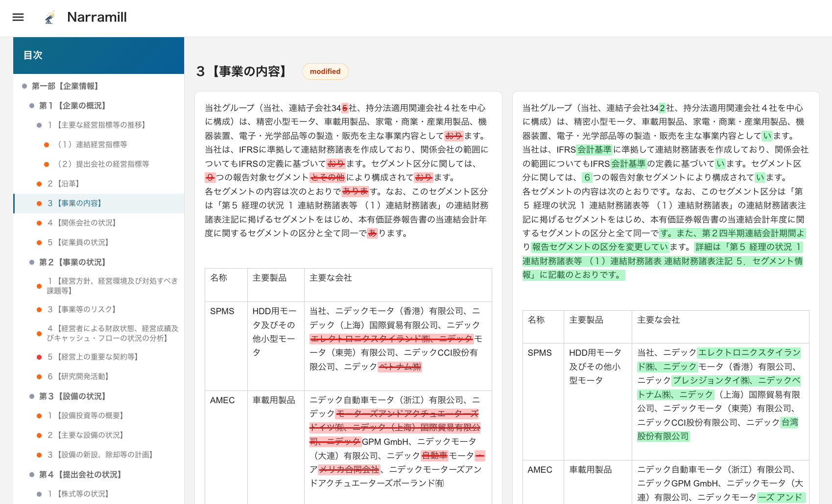Screen dimensions: 832x504
Task: Click the 目次 sidebar header
Action: [x=33, y=55]
